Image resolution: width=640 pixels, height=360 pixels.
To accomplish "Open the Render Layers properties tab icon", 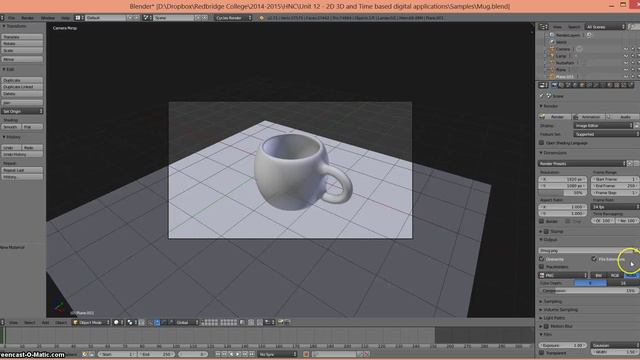I will (561, 85).
